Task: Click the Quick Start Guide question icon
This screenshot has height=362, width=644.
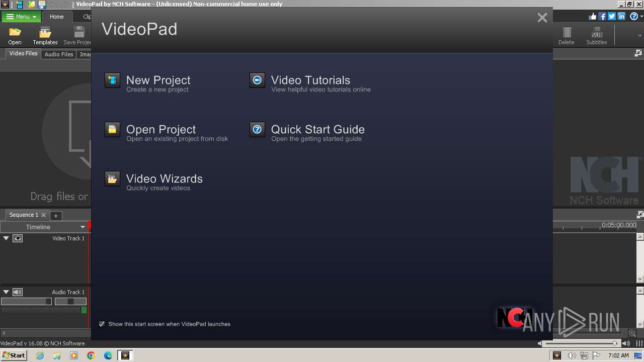Action: coord(257,129)
